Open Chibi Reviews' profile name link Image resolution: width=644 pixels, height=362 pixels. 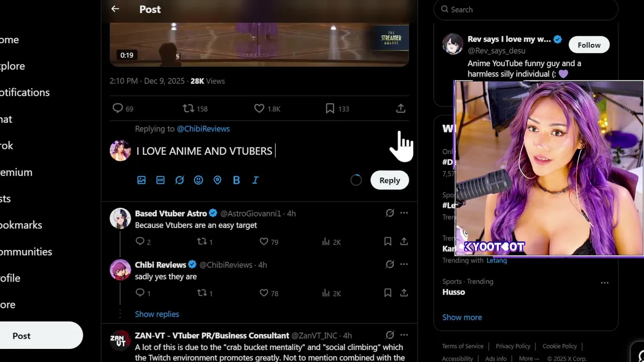(160, 265)
